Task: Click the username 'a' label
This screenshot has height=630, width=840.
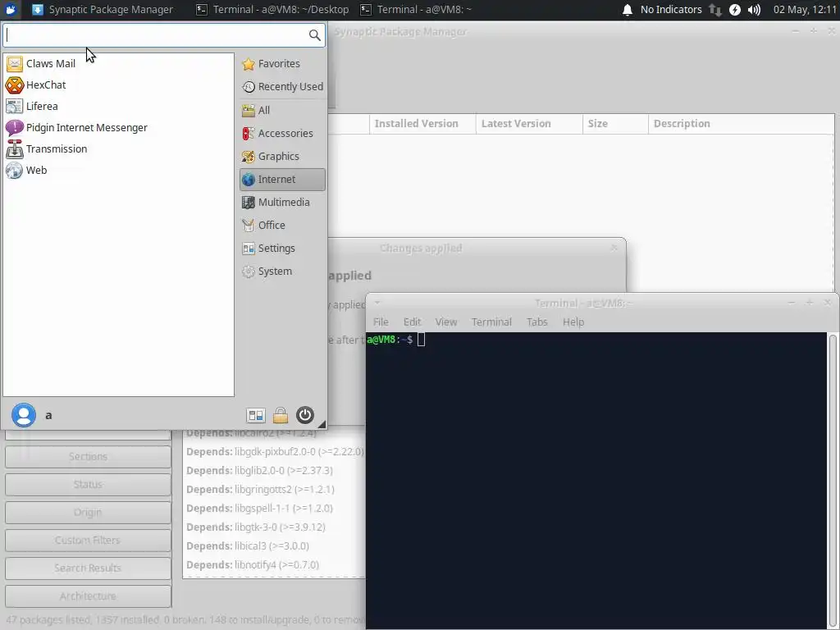Action: pyautogui.click(x=48, y=416)
